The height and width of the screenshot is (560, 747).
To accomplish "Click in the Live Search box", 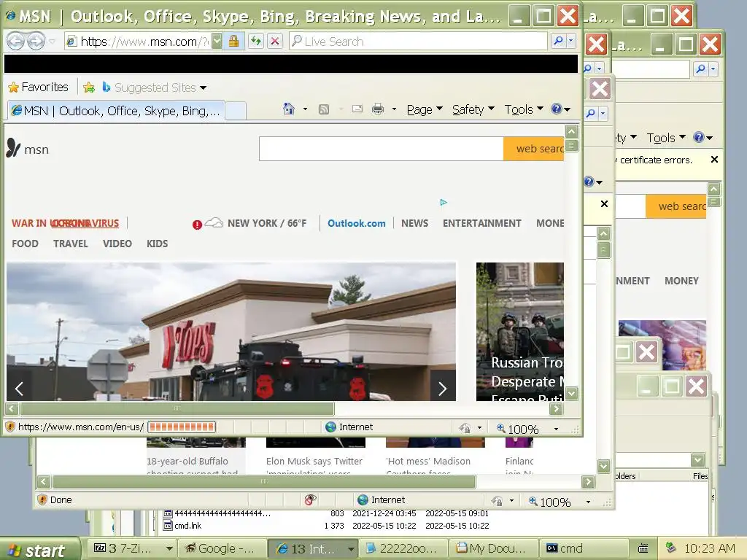I will coord(418,42).
